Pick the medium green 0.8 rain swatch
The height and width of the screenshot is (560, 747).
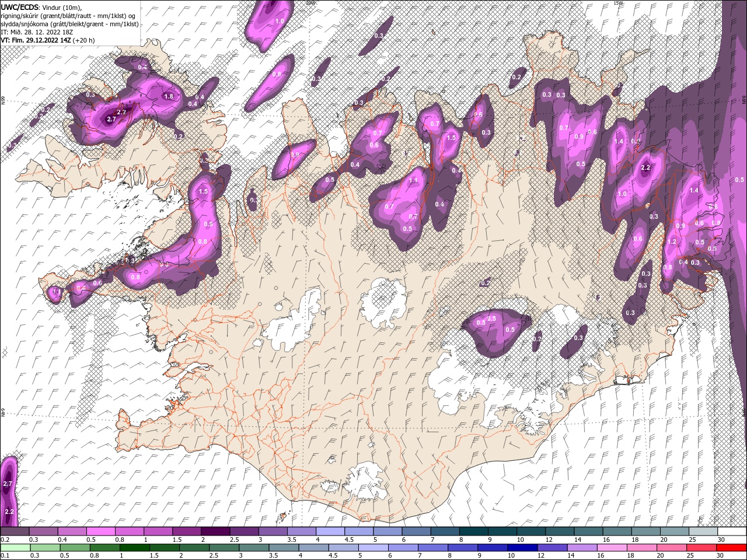tap(104, 548)
